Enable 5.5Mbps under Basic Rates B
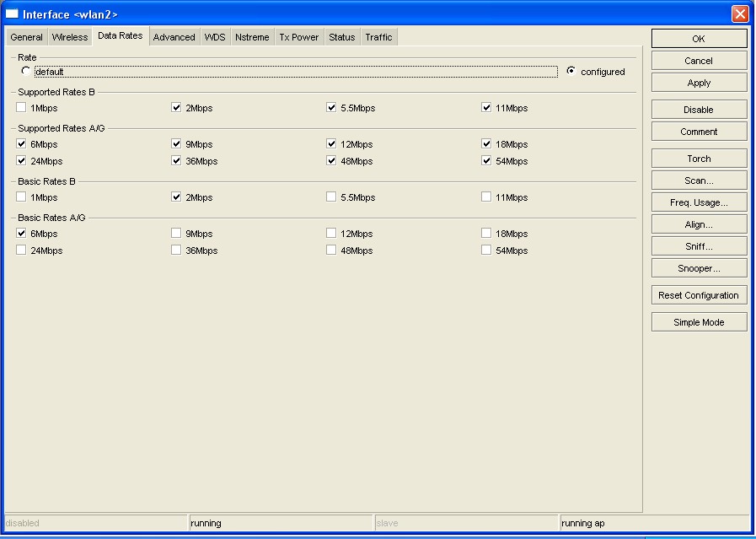This screenshot has width=756, height=539. coord(331,197)
